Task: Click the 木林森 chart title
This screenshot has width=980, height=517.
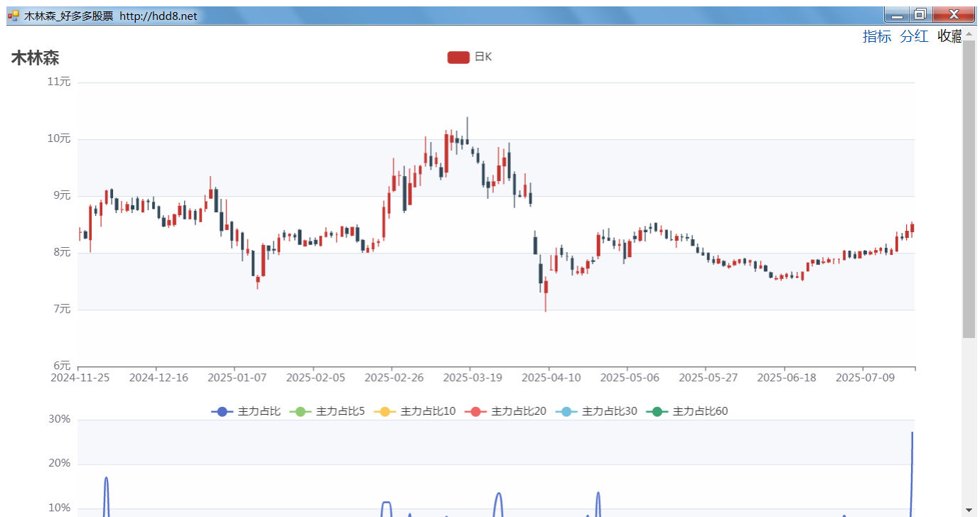Action: click(35, 58)
